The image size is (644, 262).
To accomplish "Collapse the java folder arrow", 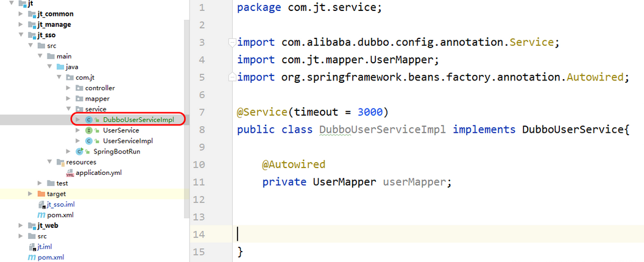I will [x=49, y=67].
